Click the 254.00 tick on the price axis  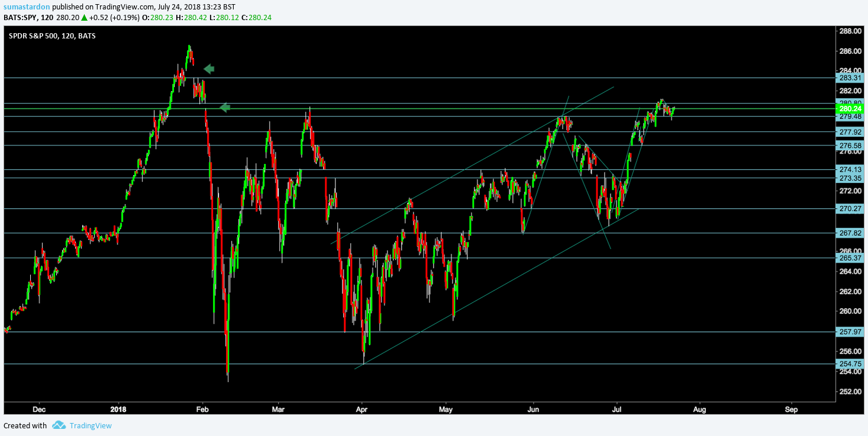[x=849, y=371]
